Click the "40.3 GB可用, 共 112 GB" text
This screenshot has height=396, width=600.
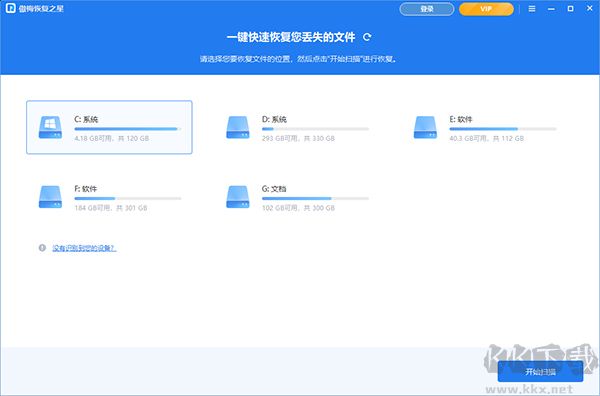(487, 139)
